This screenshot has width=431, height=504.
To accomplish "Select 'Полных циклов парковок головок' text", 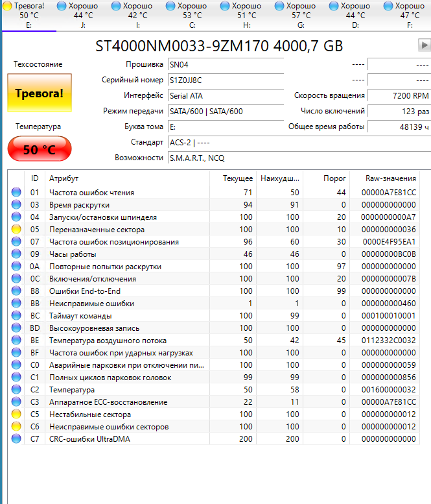I will click(x=110, y=378).
